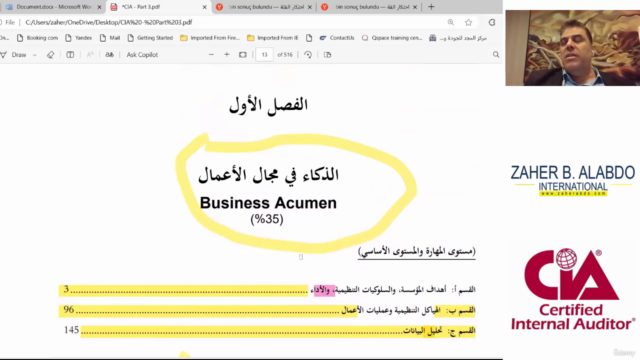Click the 'of 516' page count text

click(285, 55)
